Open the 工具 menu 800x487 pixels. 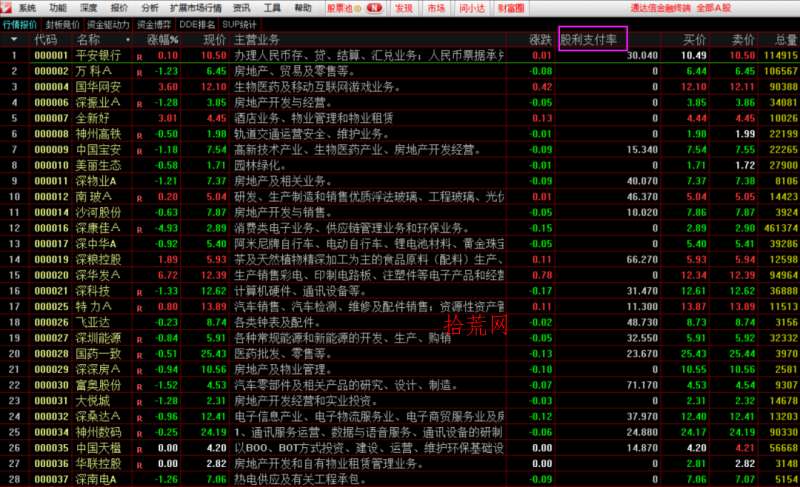click(x=272, y=8)
